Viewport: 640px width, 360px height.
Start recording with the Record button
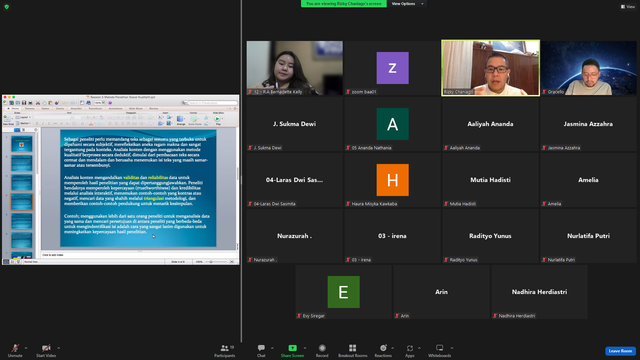coord(322,350)
